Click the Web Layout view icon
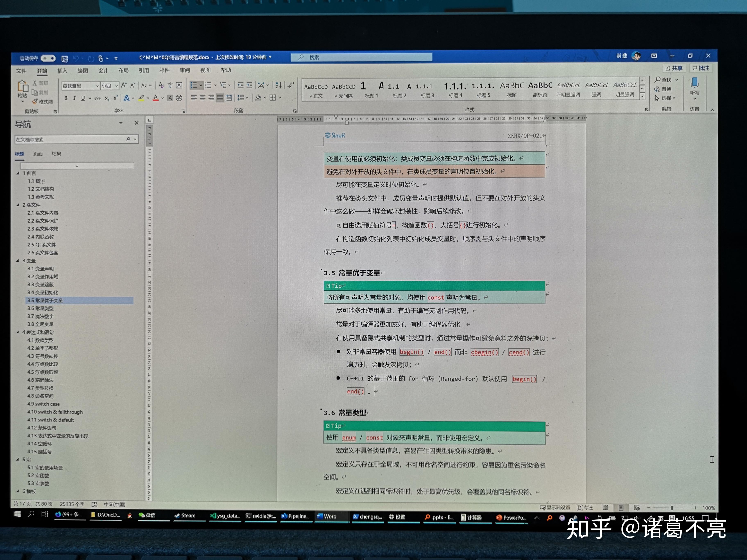 (637, 508)
